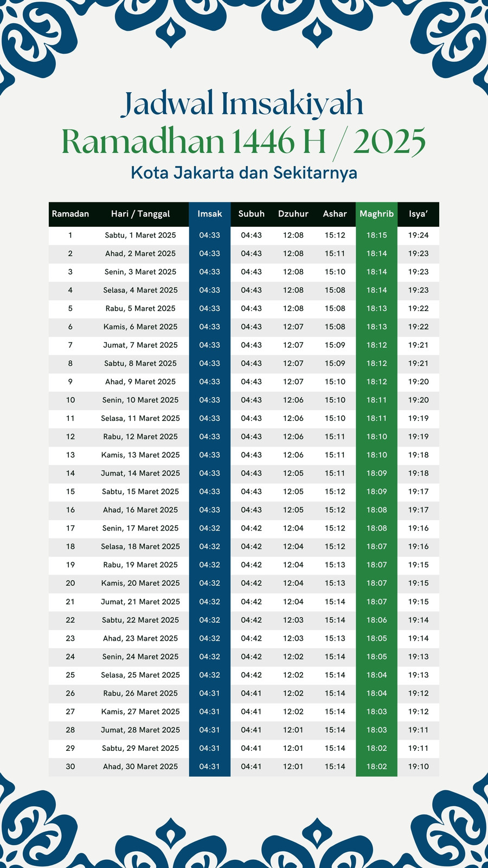Select the Ahad, 30 Maret 2025 cell
The width and height of the screenshot is (488, 868).
tap(140, 767)
